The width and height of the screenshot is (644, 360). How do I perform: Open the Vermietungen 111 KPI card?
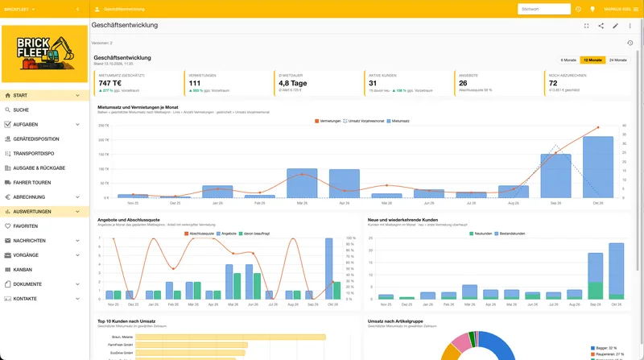229,84
